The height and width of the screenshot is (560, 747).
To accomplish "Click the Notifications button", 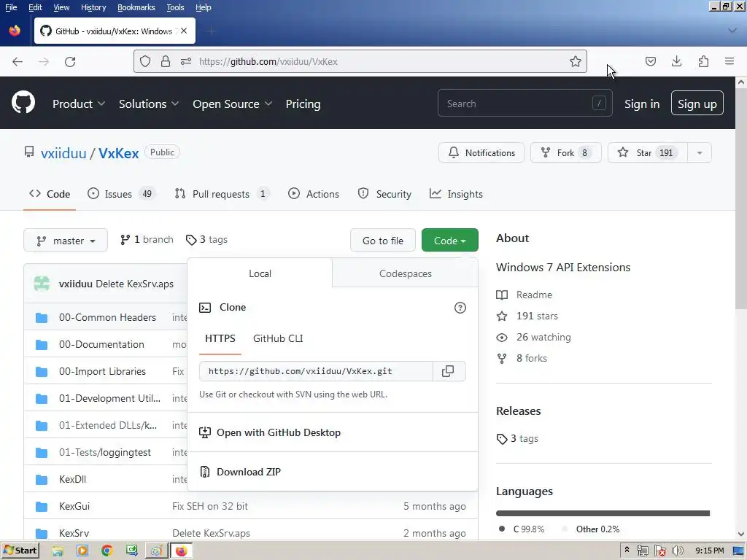I will [x=481, y=153].
